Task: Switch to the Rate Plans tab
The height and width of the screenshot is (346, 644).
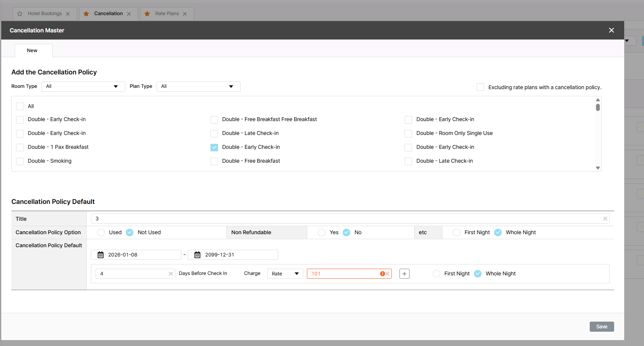Action: (x=167, y=13)
